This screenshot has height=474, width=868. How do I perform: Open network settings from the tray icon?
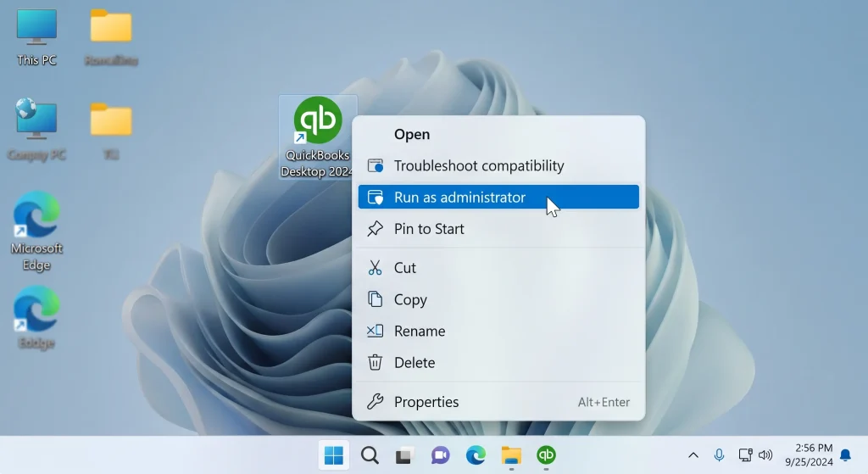click(x=745, y=455)
